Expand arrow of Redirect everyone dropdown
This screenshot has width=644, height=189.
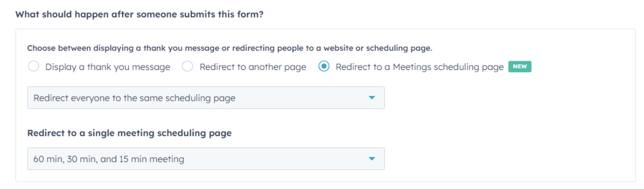click(x=372, y=98)
